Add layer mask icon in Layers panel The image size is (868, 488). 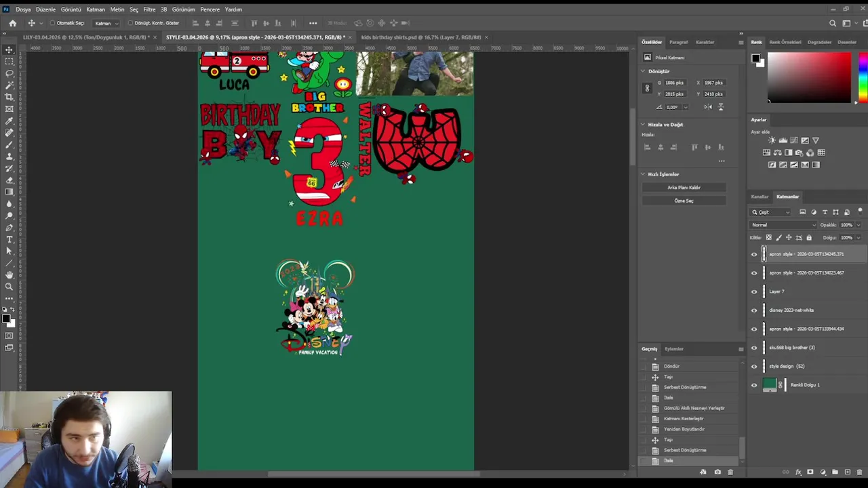[x=810, y=472]
